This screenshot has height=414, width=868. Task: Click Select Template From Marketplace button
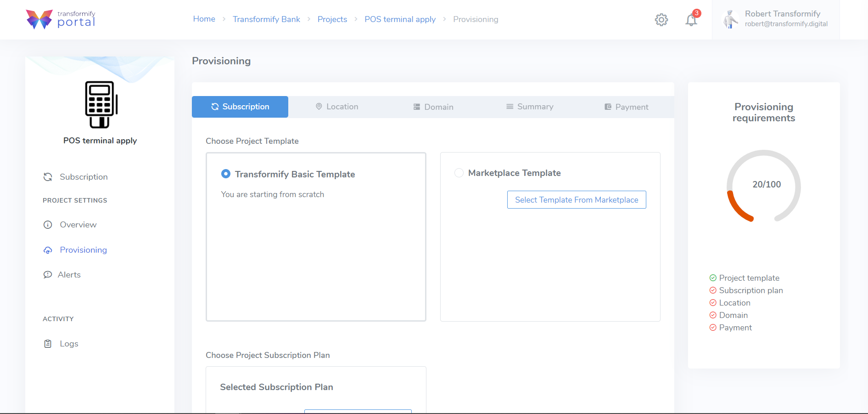pyautogui.click(x=577, y=200)
